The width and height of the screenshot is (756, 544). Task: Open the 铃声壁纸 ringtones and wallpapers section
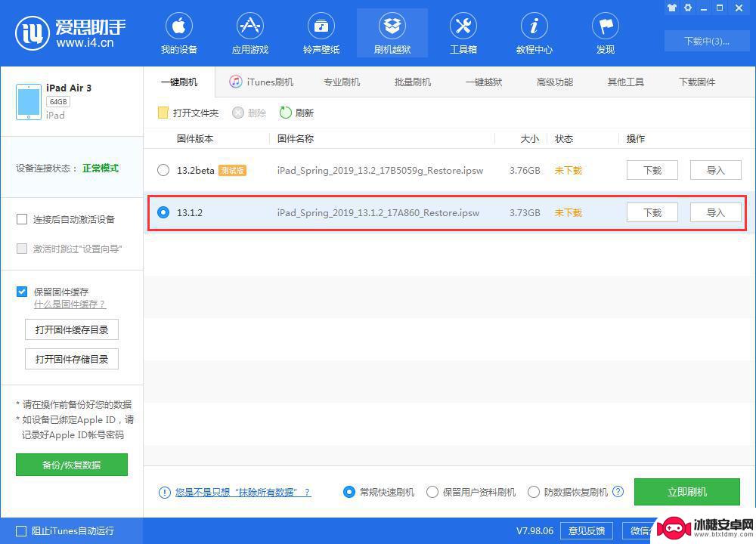321,33
